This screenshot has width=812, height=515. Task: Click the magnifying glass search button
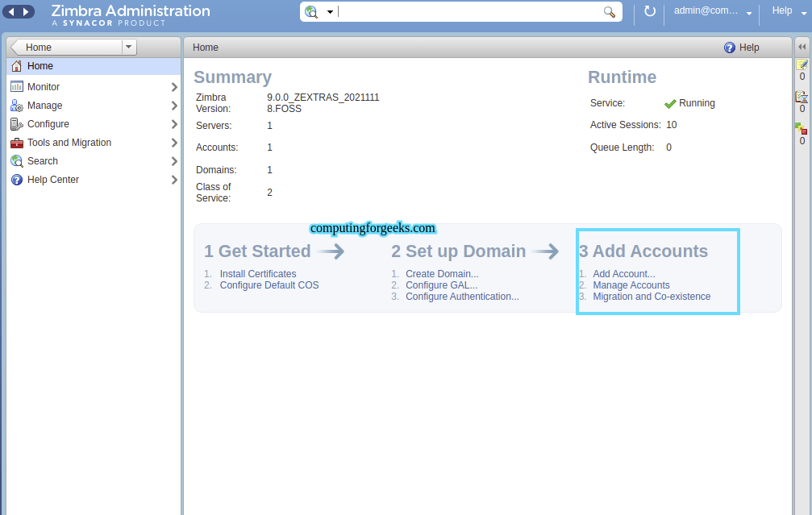point(610,12)
